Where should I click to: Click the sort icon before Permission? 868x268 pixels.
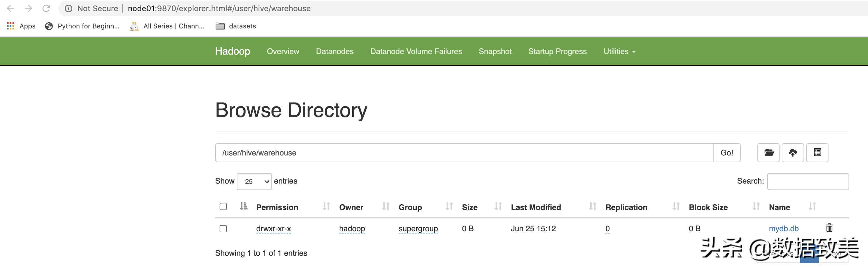(x=244, y=206)
